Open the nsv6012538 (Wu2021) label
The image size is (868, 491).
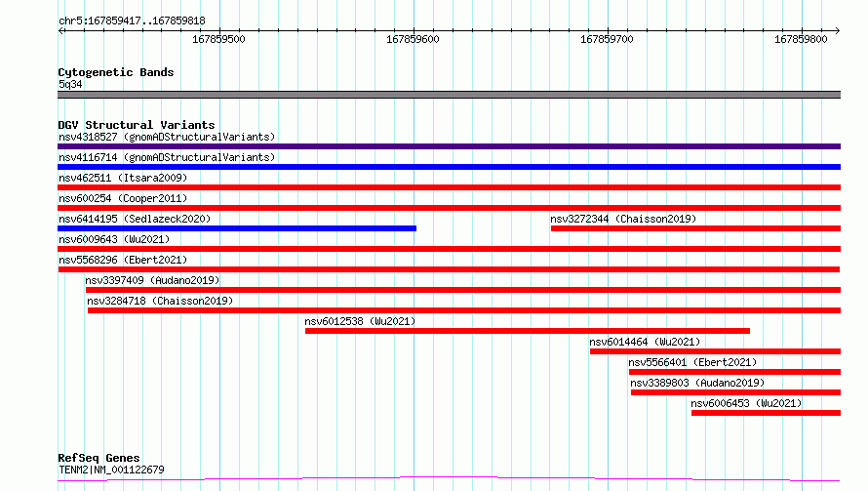[x=360, y=321]
